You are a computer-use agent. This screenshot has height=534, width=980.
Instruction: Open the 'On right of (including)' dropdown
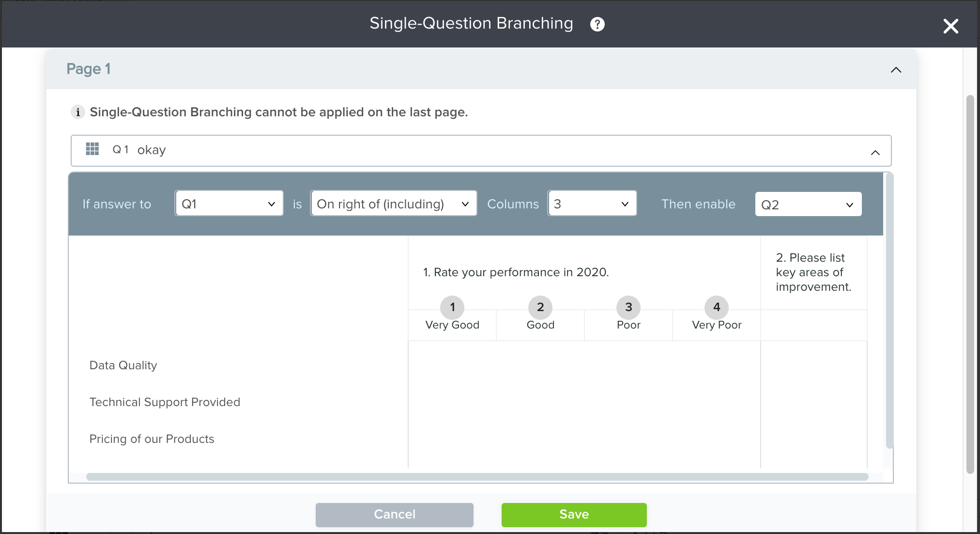point(393,204)
